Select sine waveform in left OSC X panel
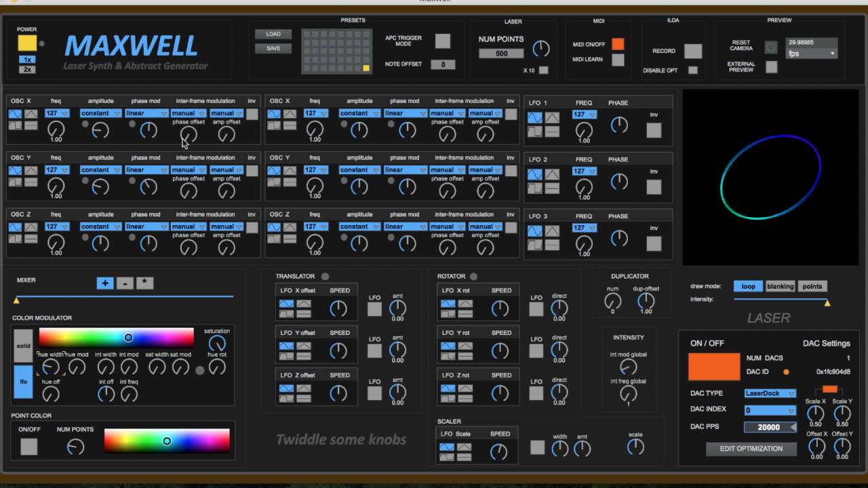Image resolution: width=868 pixels, height=488 pixels. [x=16, y=114]
